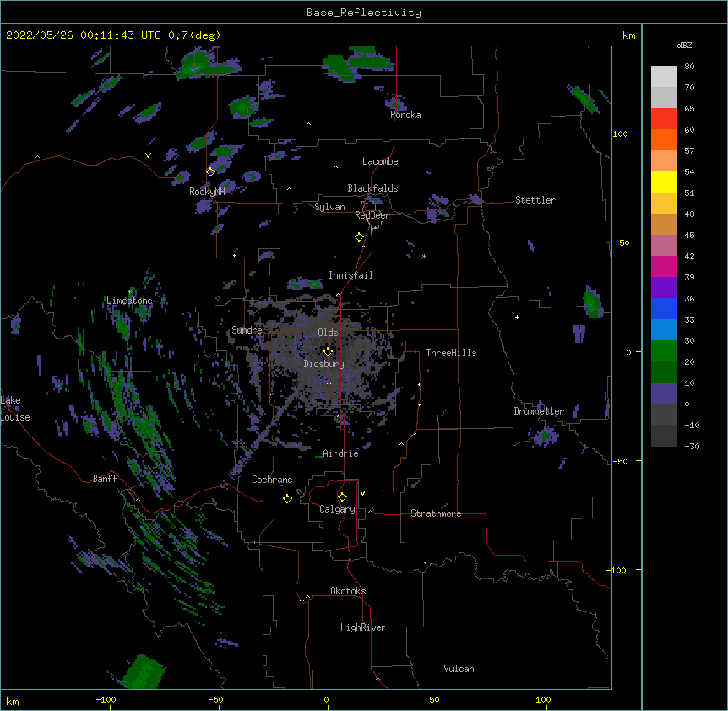Select the tan-orange 48-45 dBZ swatch
Image resolution: width=728 pixels, height=711 pixels.
664,224
